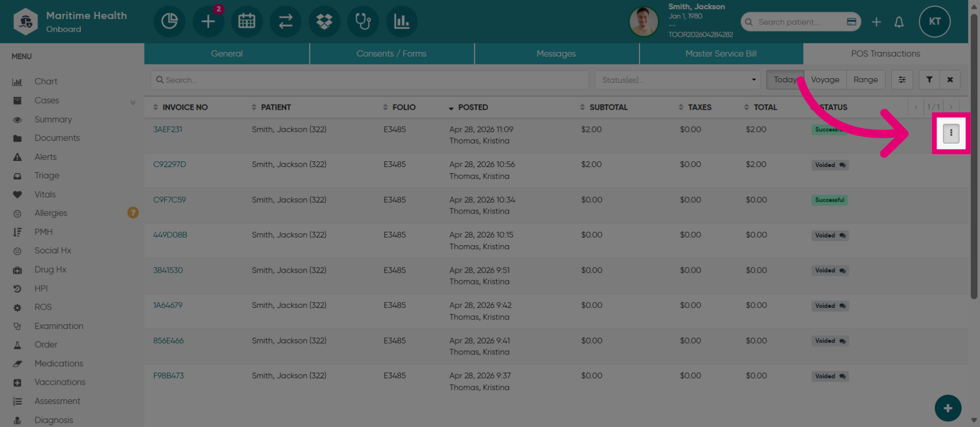This screenshot has height=427, width=980.
Task: Open Summary in the side menu
Action: point(53,119)
